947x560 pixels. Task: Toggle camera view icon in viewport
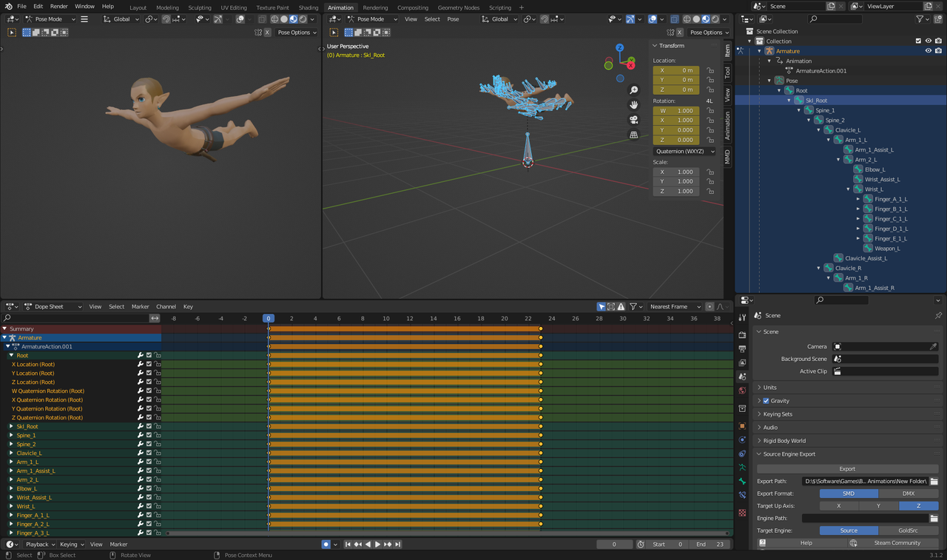point(634,120)
